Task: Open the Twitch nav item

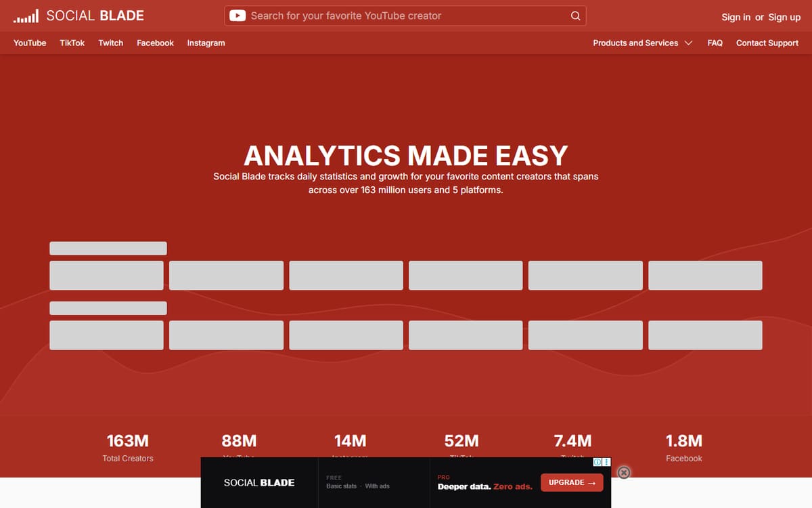Action: point(111,43)
